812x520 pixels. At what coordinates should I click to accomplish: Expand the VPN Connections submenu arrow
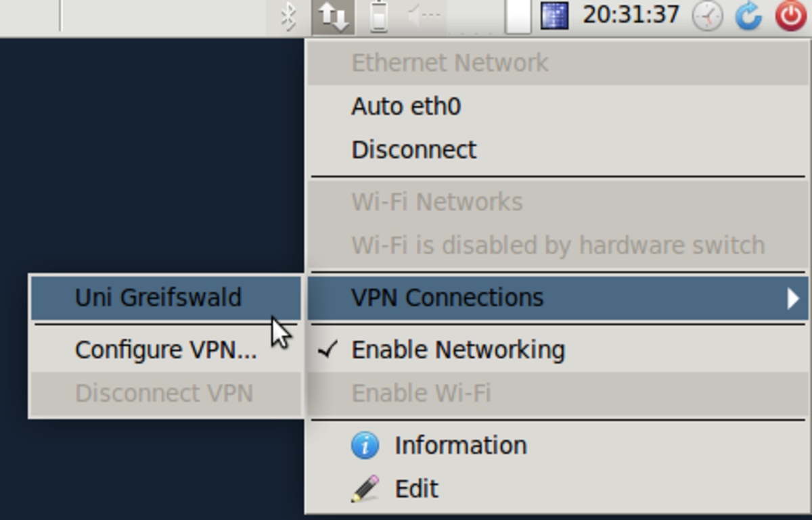[x=793, y=298]
